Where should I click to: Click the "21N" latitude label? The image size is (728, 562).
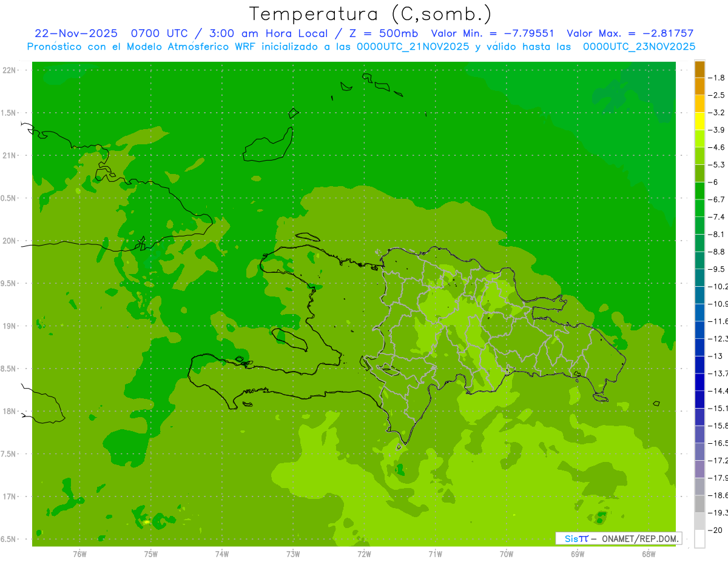tap(9, 156)
